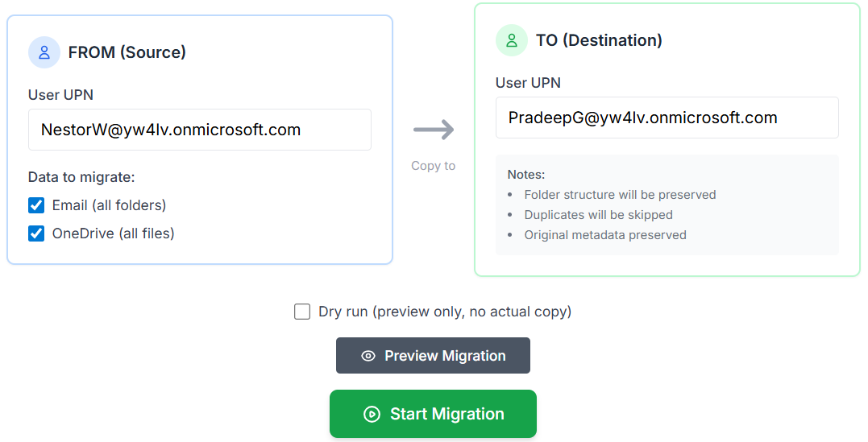This screenshot has height=442, width=868.
Task: Click the TO (Destination) heading
Action: pos(599,40)
